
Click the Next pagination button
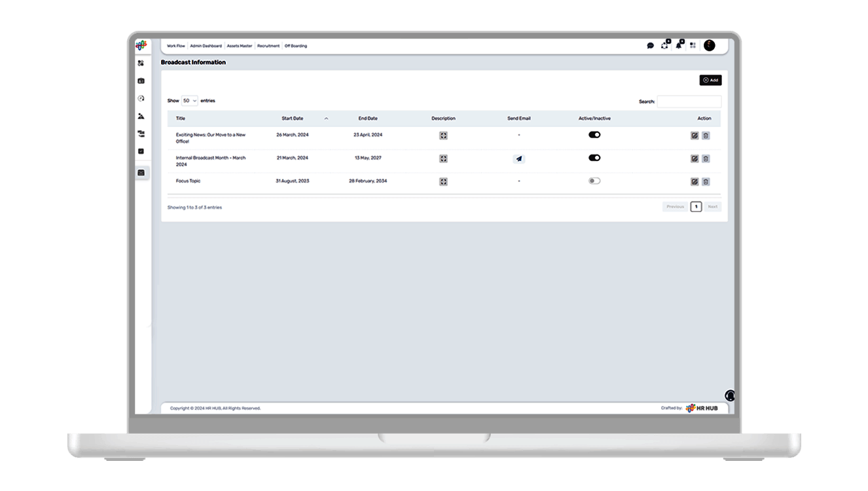coord(712,207)
